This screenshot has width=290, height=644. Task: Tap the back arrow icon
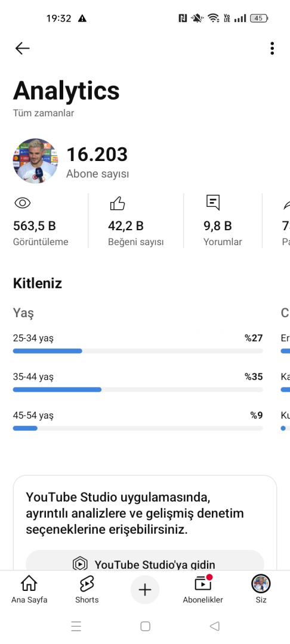(22, 48)
